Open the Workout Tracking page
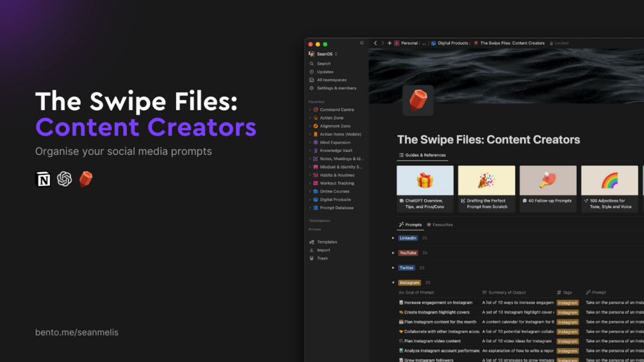The width and height of the screenshot is (644, 362). point(337,183)
